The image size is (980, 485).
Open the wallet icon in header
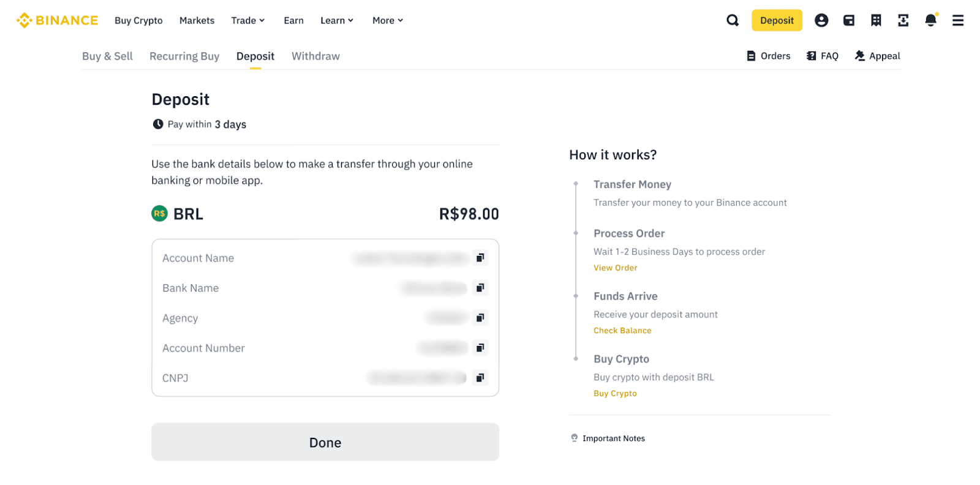849,21
